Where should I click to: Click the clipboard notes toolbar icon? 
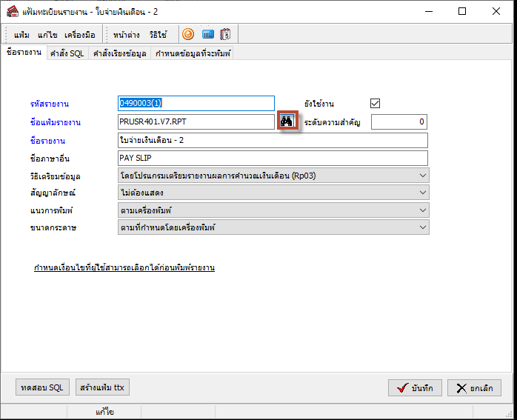pos(226,34)
